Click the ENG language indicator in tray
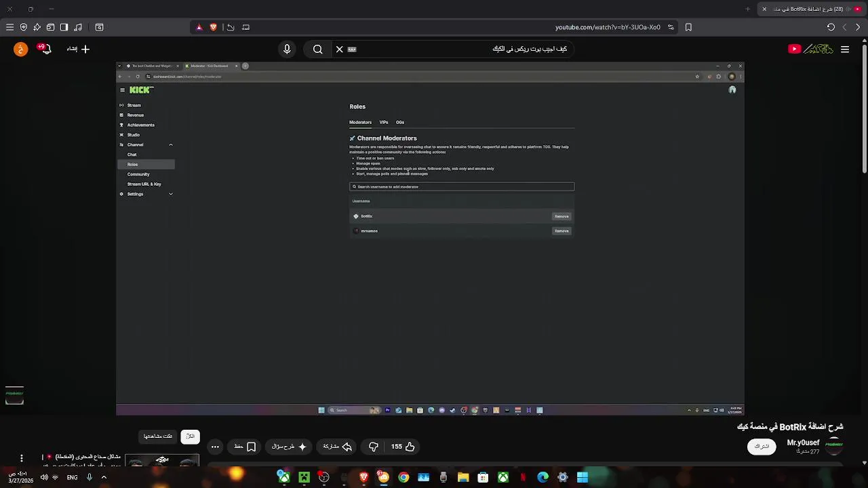Screen dimensions: 868x488 pyautogui.click(x=72, y=477)
